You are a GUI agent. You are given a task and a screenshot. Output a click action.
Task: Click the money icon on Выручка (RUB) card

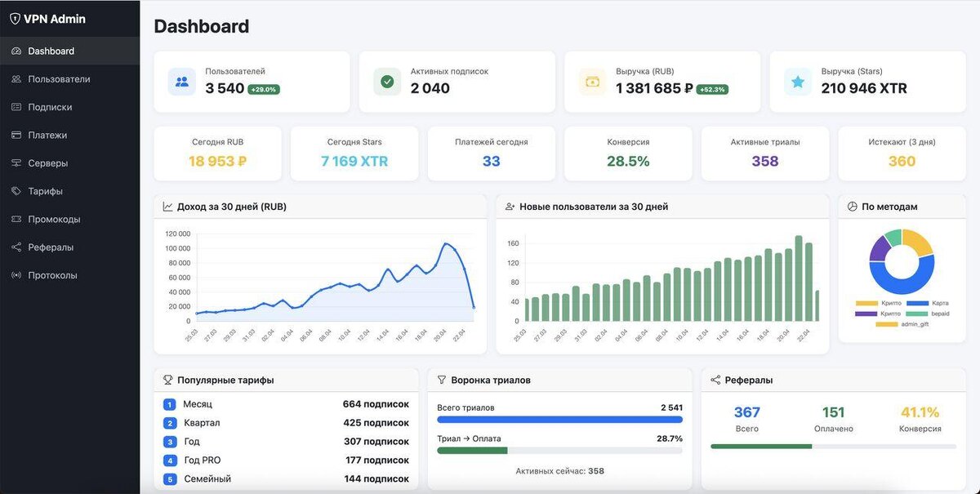[592, 82]
